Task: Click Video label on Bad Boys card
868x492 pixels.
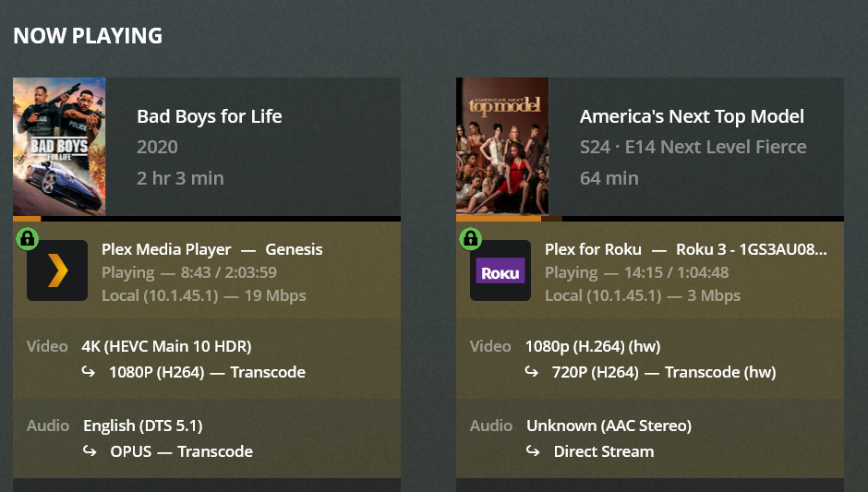Action: [47, 346]
